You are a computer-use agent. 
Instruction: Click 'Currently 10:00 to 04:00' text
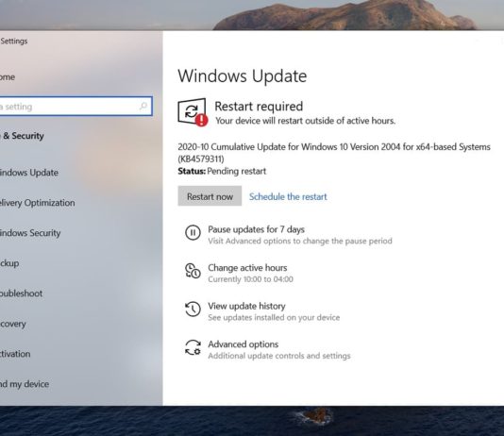pos(250,279)
